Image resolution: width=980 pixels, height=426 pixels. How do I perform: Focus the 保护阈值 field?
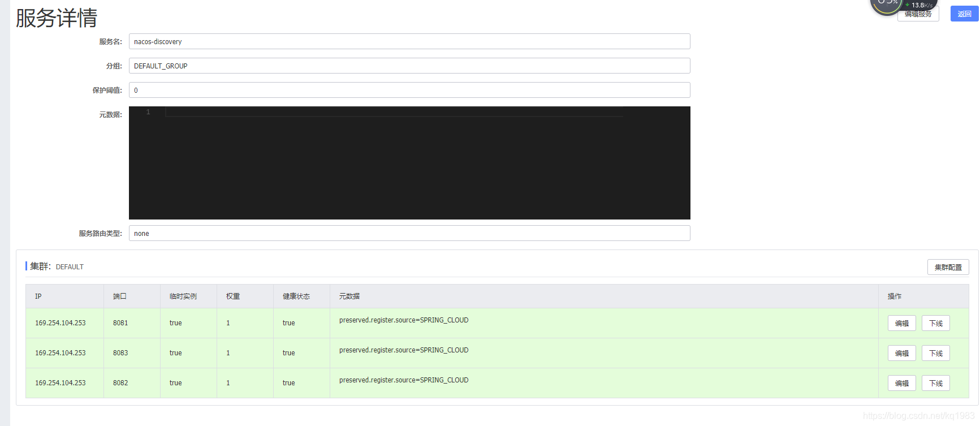pos(409,90)
